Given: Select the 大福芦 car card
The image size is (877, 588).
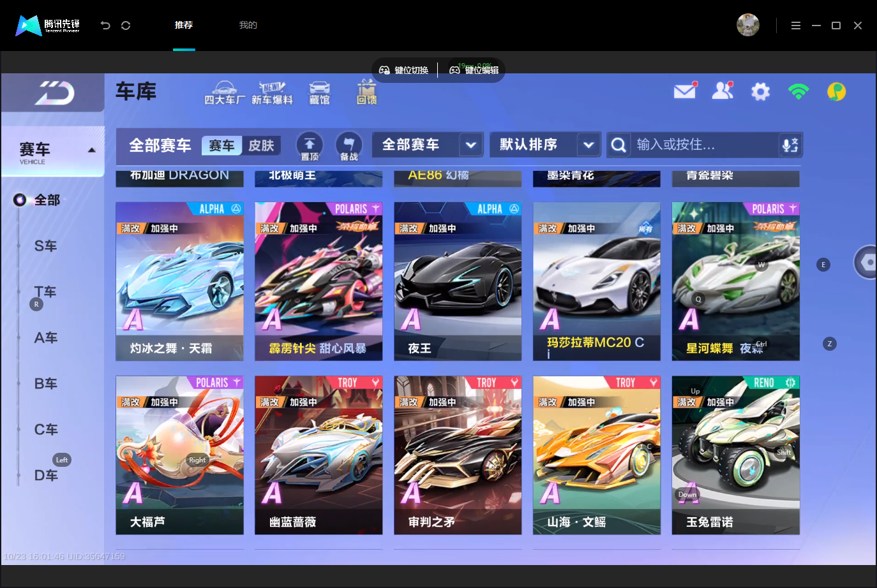Looking at the screenshot, I should (x=179, y=455).
